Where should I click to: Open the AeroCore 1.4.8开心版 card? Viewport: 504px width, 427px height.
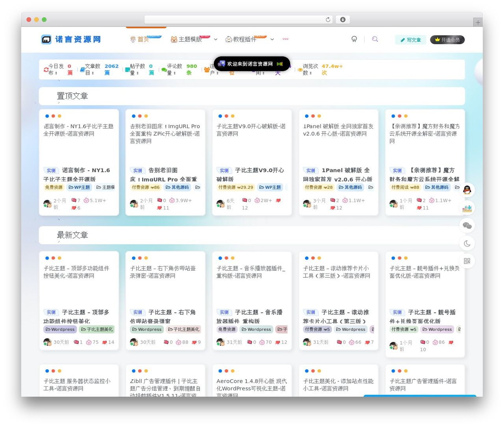coord(252,381)
